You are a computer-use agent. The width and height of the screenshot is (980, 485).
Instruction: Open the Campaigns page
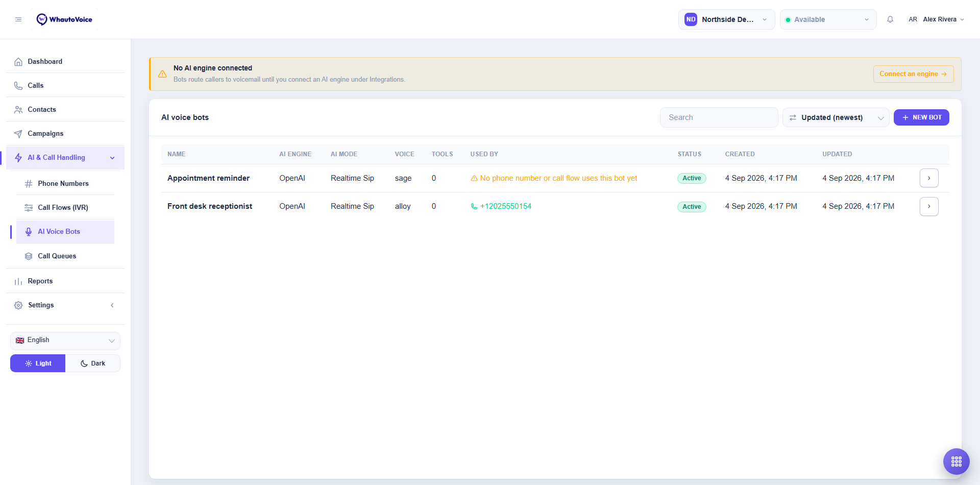[x=65, y=133]
